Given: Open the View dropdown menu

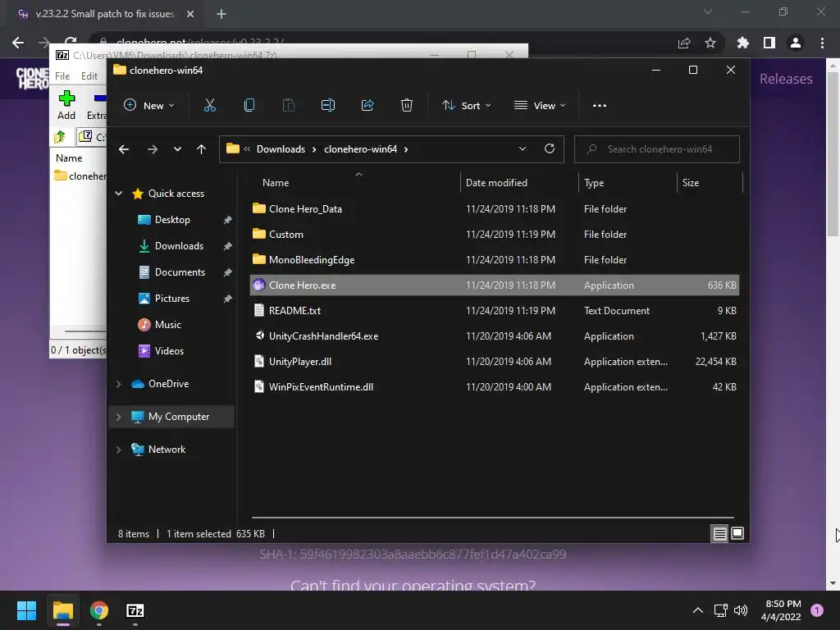Looking at the screenshot, I should coord(540,106).
